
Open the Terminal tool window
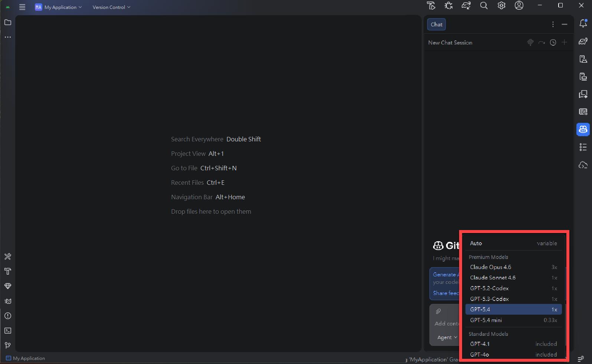[x=8, y=331]
